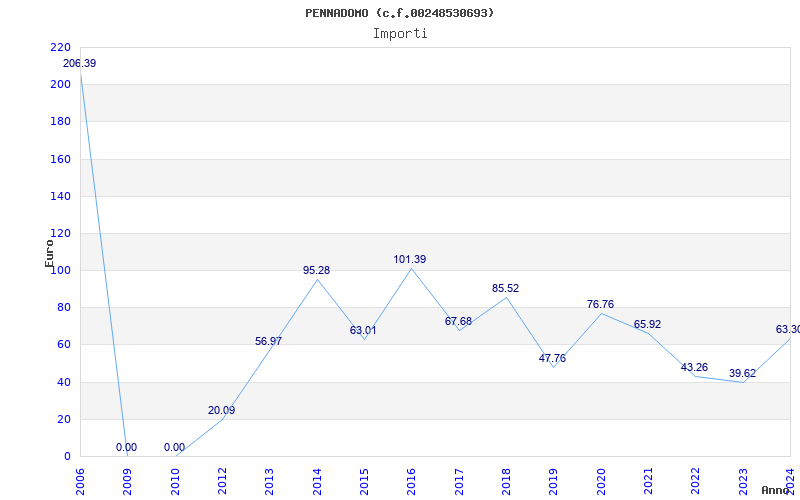Screen dimensions: 800x500
Task: Click the 43.26 data point label
Action: (x=694, y=367)
